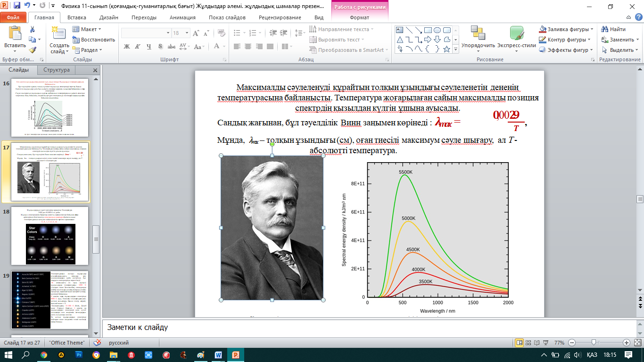644x362 pixels.
Task: Switch to the Структура outline tab
Action: tap(57, 70)
